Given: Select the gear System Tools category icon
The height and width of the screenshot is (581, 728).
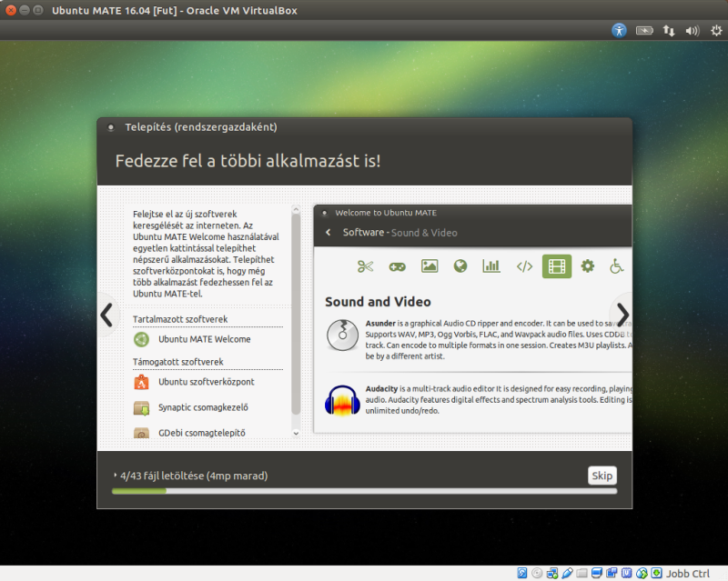Looking at the screenshot, I should point(587,265).
